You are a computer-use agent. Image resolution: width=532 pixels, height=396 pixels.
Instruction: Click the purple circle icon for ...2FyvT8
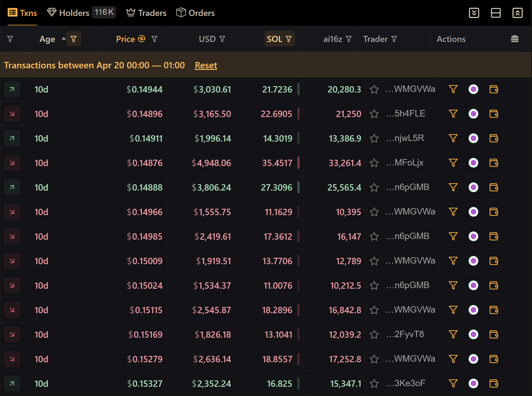tap(473, 334)
